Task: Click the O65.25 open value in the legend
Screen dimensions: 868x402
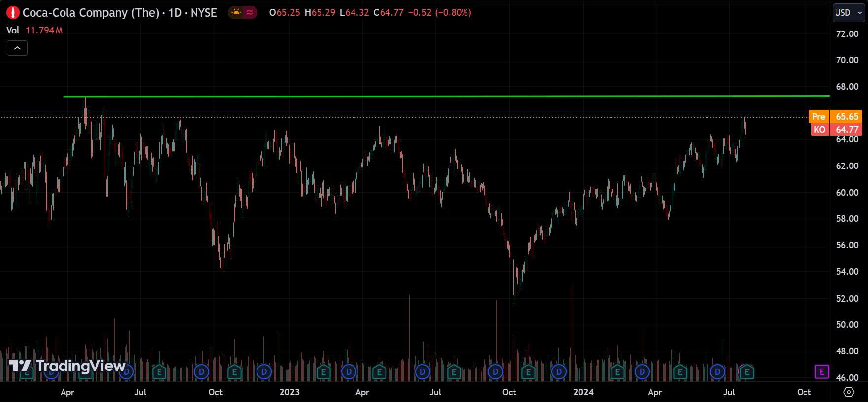Action: [285, 13]
